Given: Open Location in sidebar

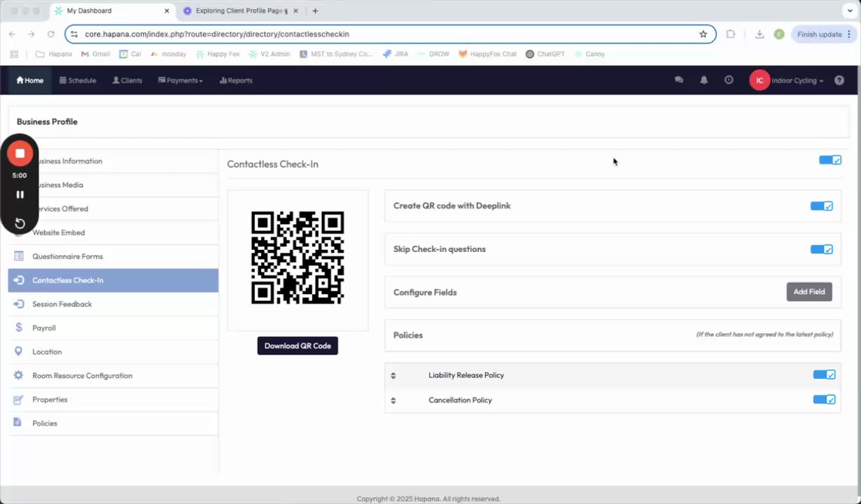Looking at the screenshot, I should click(113, 351).
